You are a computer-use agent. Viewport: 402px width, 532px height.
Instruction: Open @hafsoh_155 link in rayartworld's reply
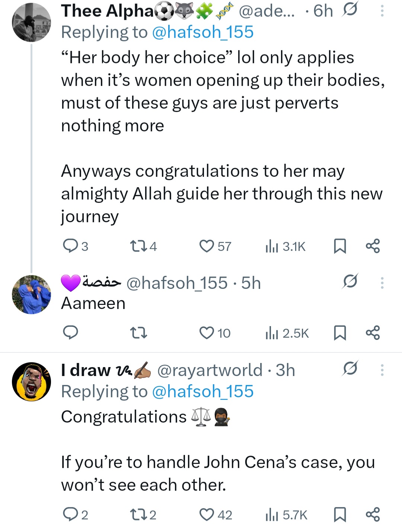203,392
